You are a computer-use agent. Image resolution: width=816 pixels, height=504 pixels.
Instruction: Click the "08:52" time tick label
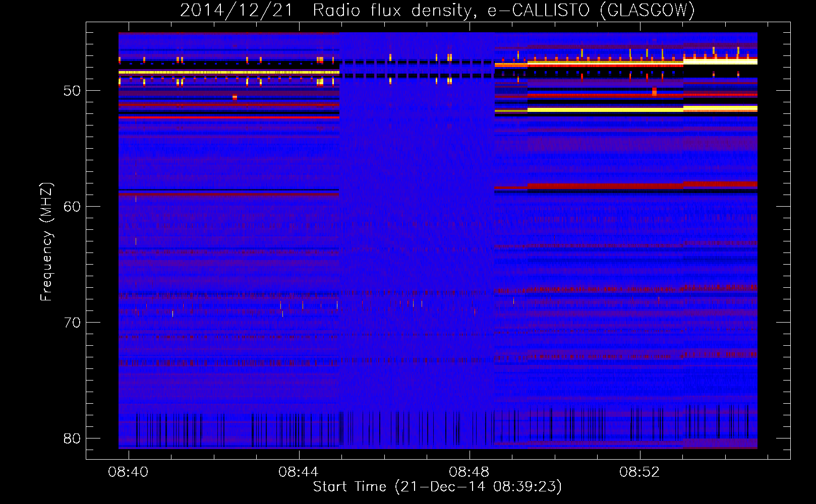point(639,472)
